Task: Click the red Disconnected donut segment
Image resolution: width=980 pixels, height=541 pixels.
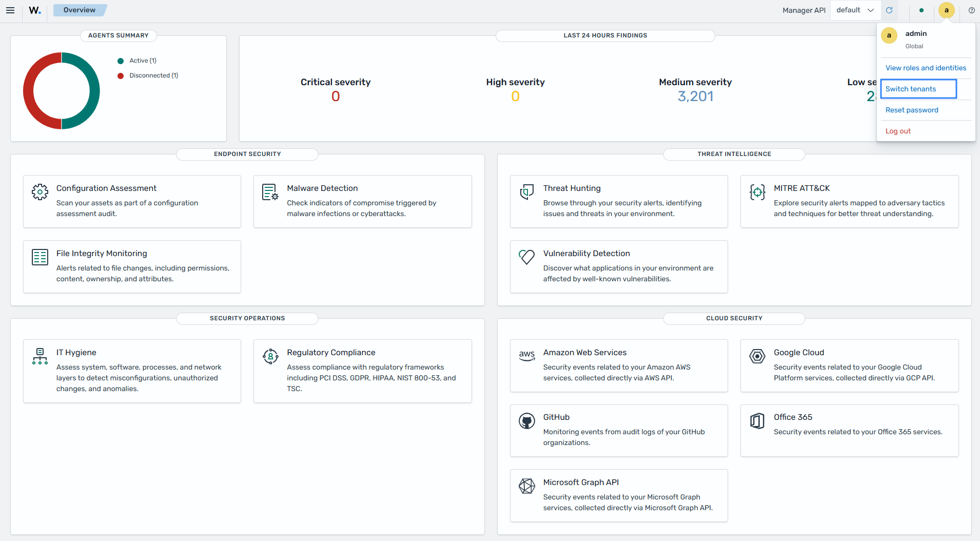Action: tap(29, 91)
